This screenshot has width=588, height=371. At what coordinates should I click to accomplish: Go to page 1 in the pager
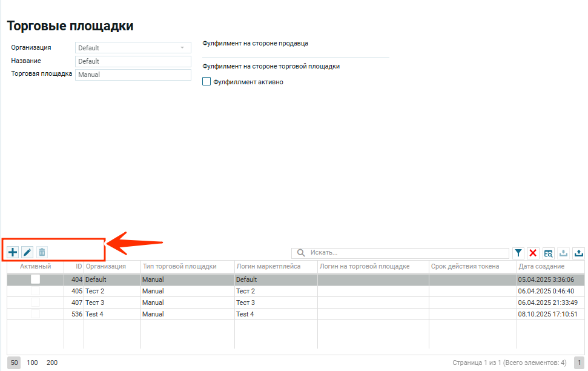pyautogui.click(x=579, y=363)
